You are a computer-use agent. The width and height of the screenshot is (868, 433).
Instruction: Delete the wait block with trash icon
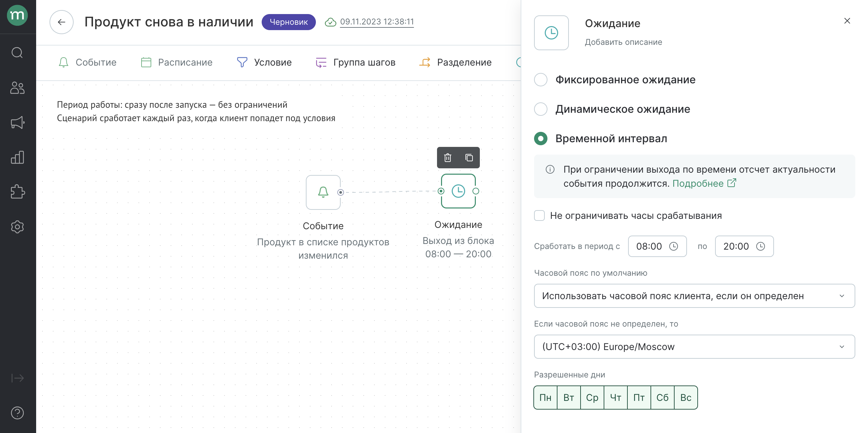pos(447,158)
